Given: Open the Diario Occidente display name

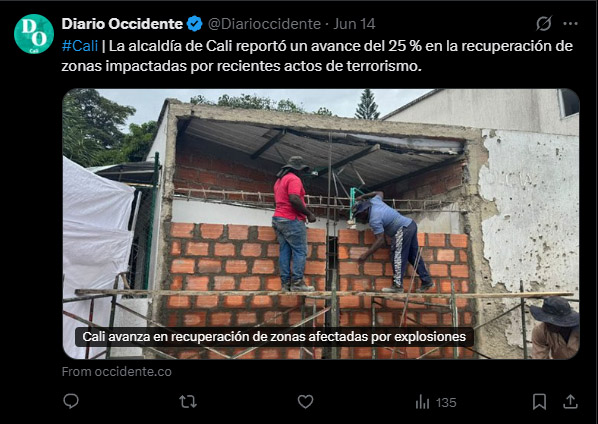Looking at the screenshot, I should (122, 24).
